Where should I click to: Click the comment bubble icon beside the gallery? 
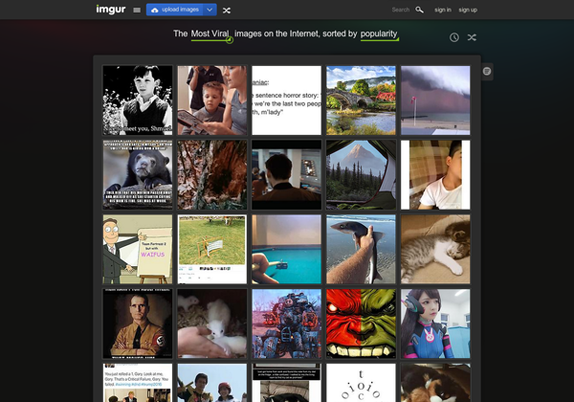tap(487, 71)
